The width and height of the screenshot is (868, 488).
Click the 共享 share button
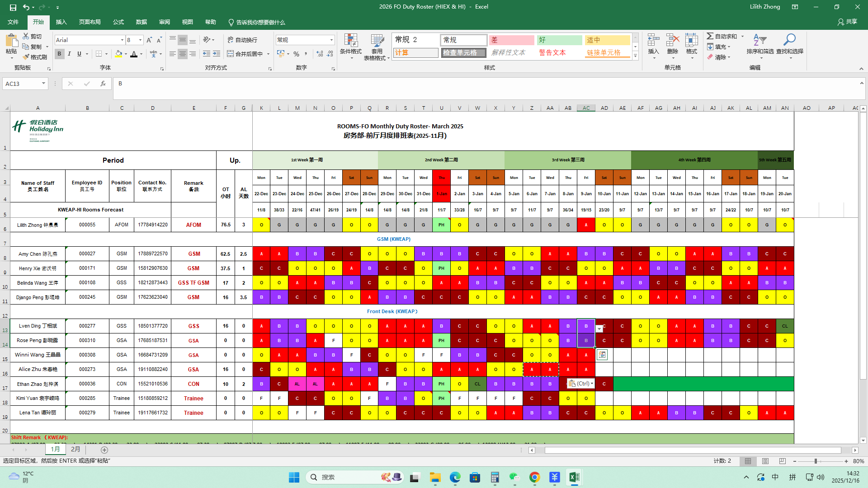[x=847, y=22]
